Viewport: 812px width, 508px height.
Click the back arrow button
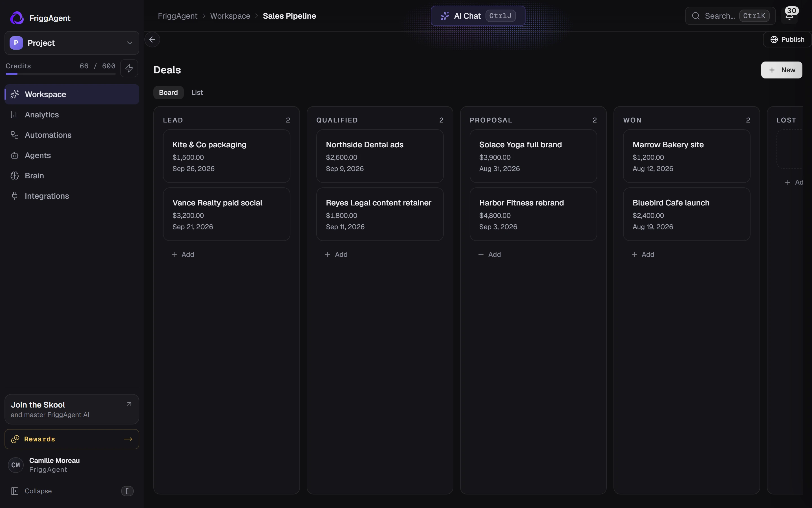[x=152, y=40]
